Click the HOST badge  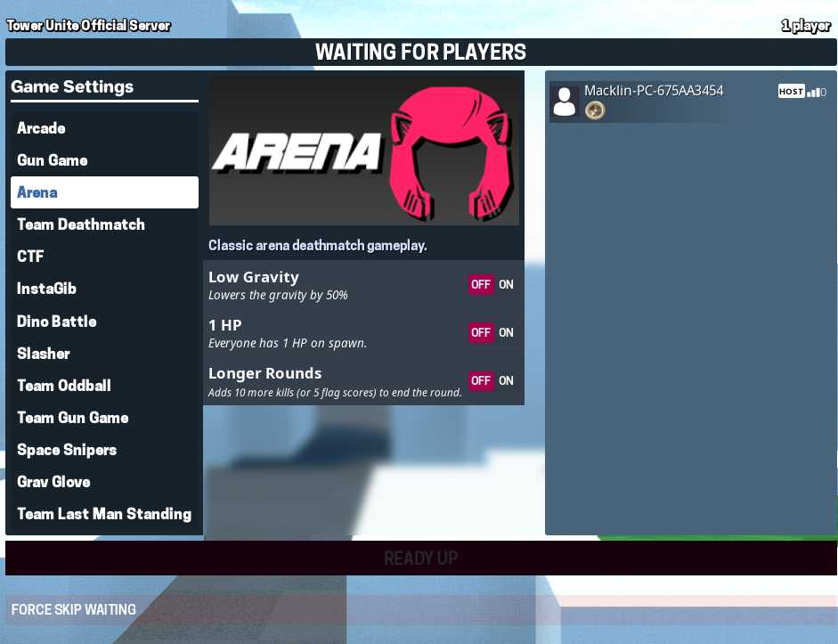(791, 92)
